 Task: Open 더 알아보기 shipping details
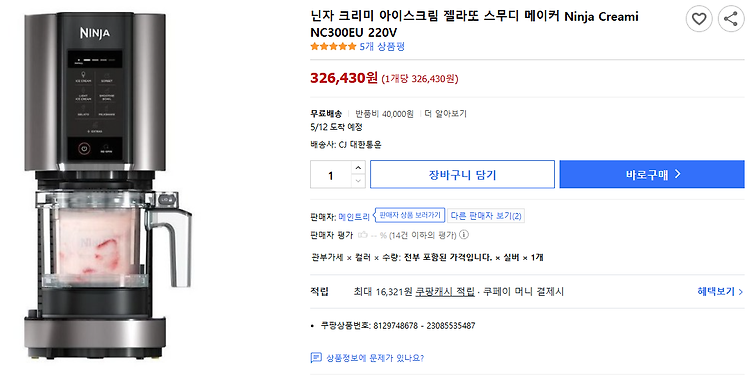coord(445,114)
